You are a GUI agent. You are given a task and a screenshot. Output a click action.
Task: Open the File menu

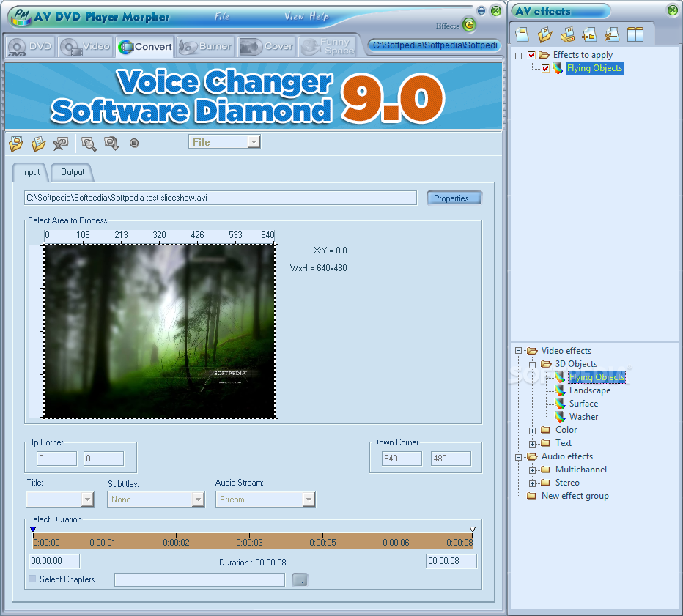point(222,17)
